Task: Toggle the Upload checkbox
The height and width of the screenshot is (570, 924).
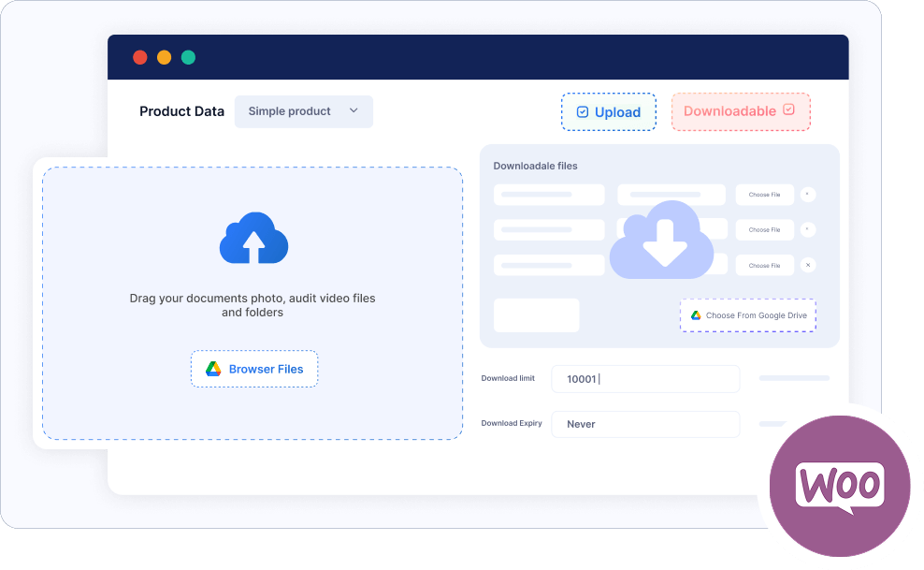Action: coord(583,112)
